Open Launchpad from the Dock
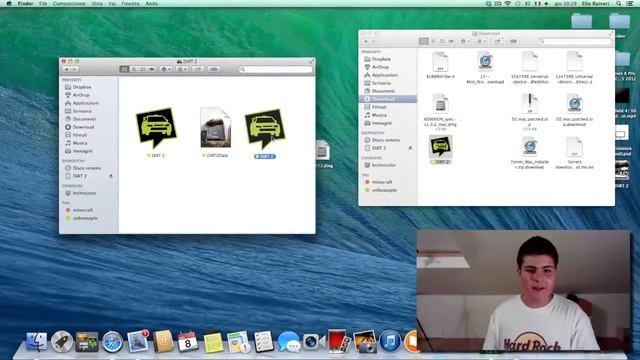The image size is (640, 360). click(62, 341)
